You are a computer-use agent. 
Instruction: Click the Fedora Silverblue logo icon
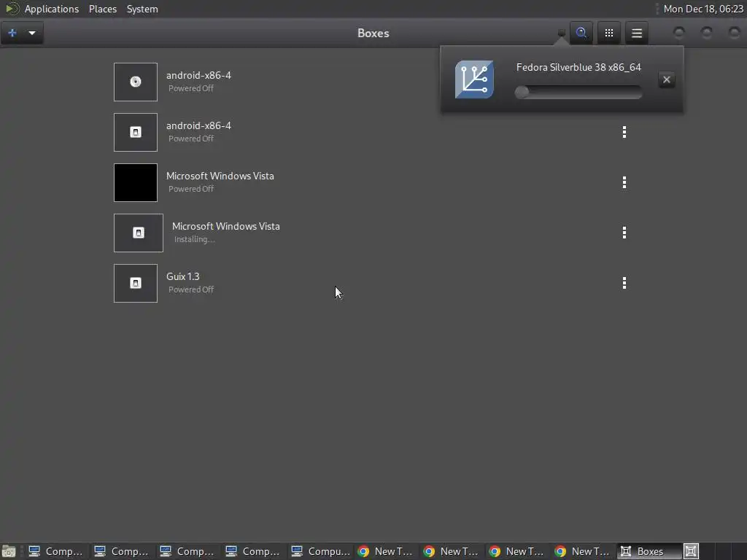click(x=474, y=79)
